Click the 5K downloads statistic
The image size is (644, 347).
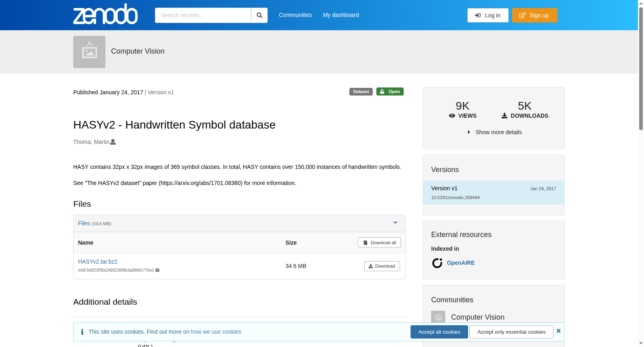click(524, 110)
